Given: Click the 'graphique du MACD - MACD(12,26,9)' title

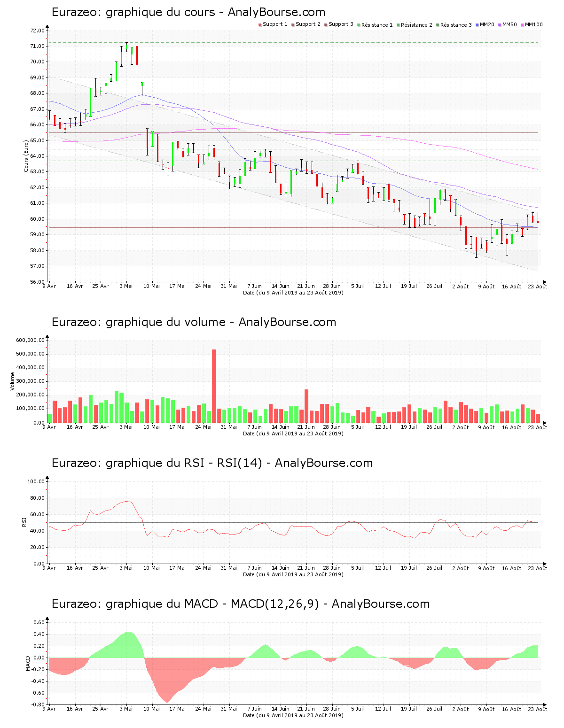Looking at the screenshot, I should pyautogui.click(x=212, y=604).
